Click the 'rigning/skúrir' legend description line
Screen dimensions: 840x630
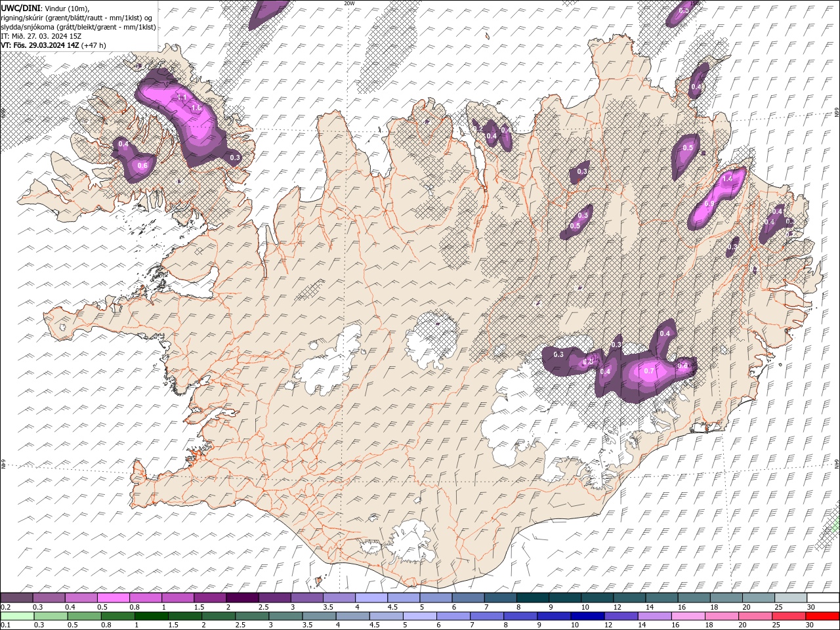tap(76, 18)
